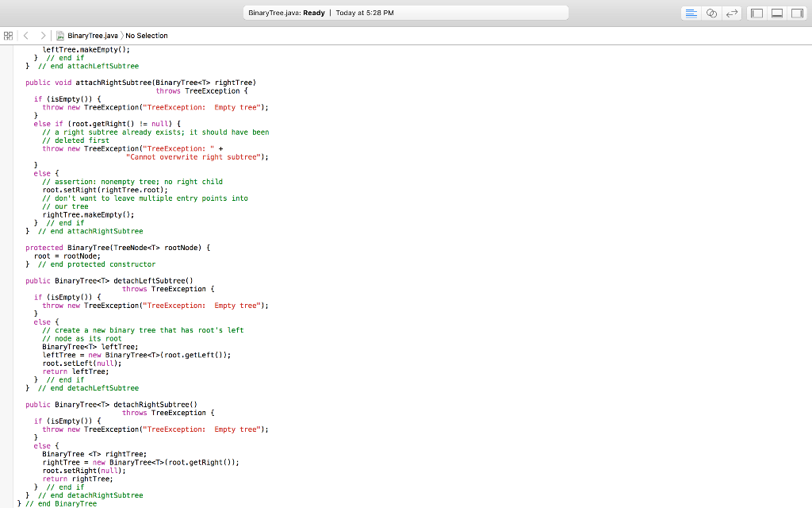
Task: Open the Related Items menu icon
Action: point(9,35)
